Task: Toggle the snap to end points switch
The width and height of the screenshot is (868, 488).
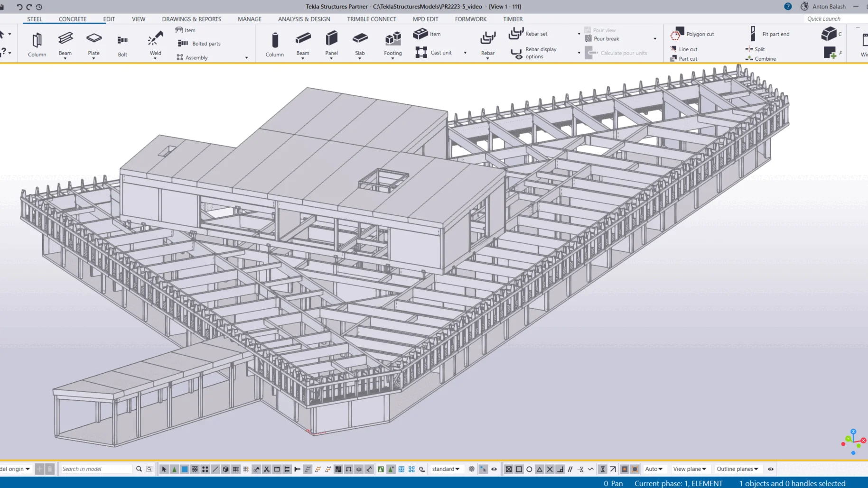Action: click(519, 469)
